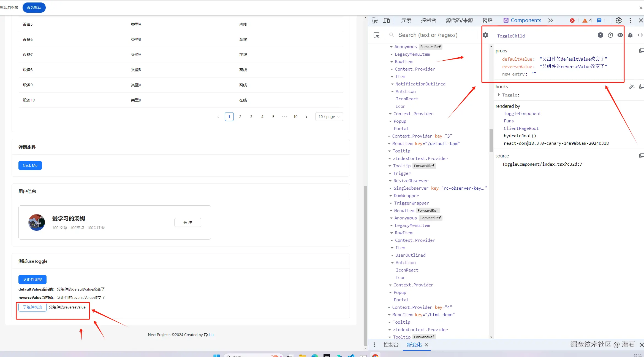The height and width of the screenshot is (357, 644).
Task: Open the 10 / page size dropdown
Action: click(x=329, y=117)
